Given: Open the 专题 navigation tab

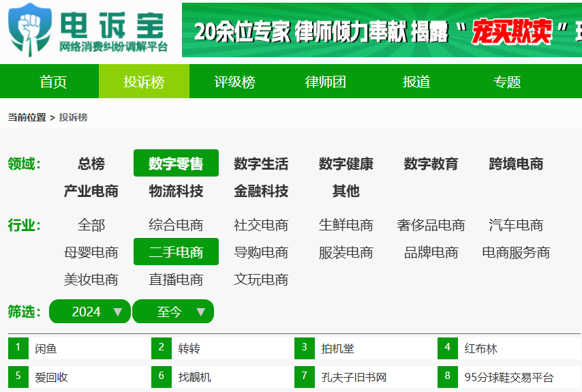Looking at the screenshot, I should pos(507,81).
